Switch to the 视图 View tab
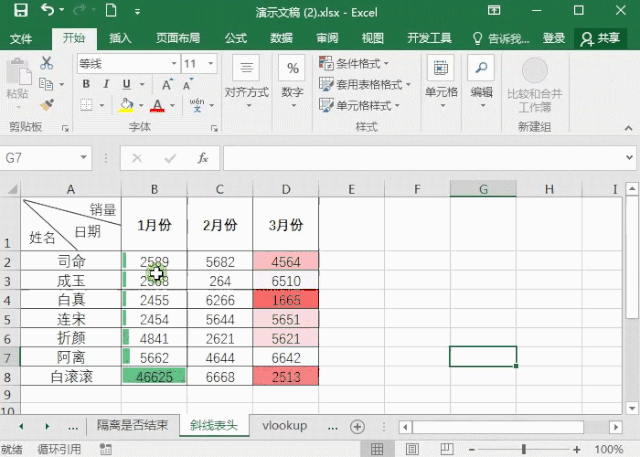640x457 pixels. click(373, 38)
